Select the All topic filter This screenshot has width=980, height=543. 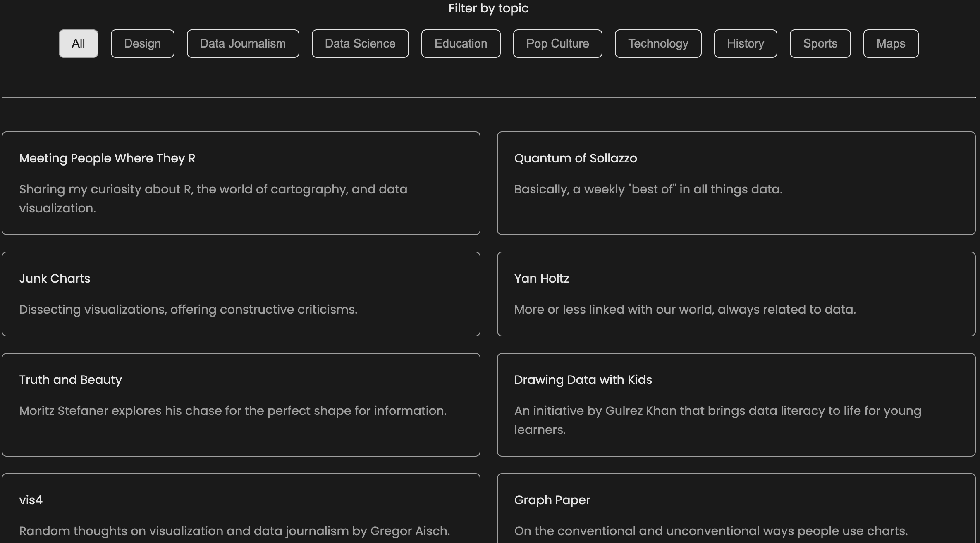(x=79, y=43)
